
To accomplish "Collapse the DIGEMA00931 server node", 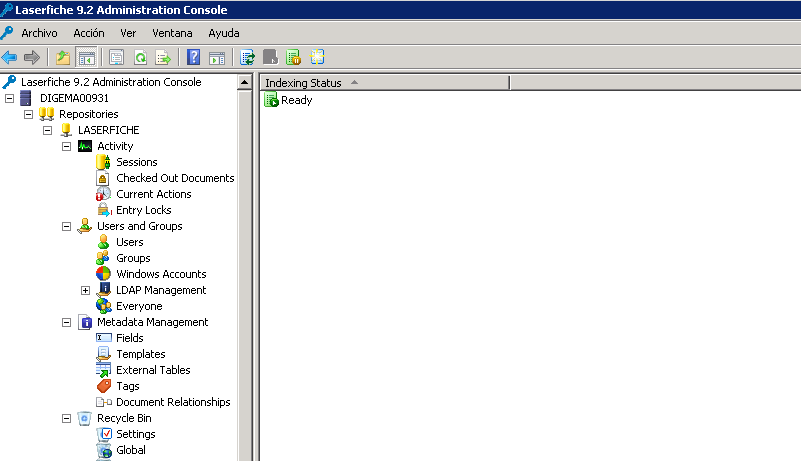I will (x=9, y=98).
